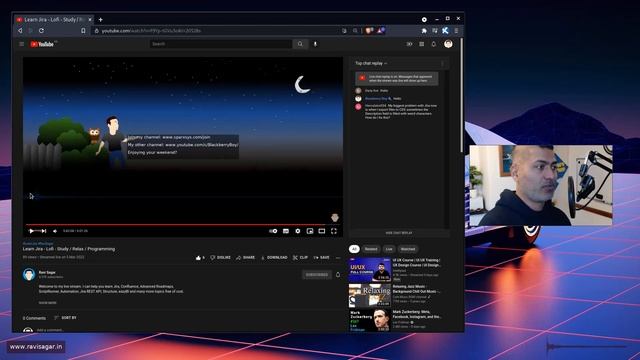This screenshot has width=640, height=360.
Task: Select the Related filter chip
Action: pos(371,249)
